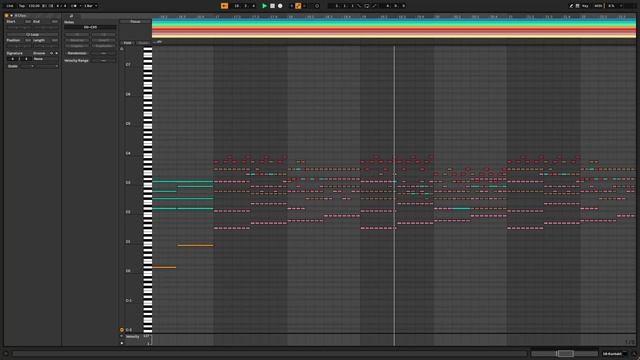640x360 pixels.
Task: Click the Loop button in clip panel
Action: pos(32,35)
